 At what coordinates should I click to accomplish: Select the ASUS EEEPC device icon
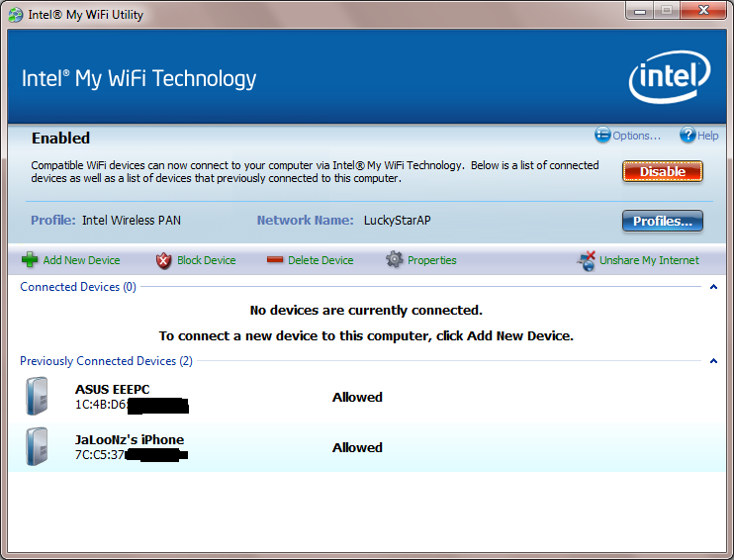[x=37, y=396]
